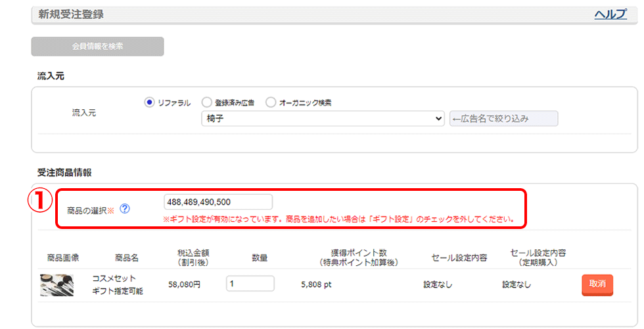The height and width of the screenshot is (329, 644).
Task: Select the オーガニック検索 radio option
Action: pos(271,103)
